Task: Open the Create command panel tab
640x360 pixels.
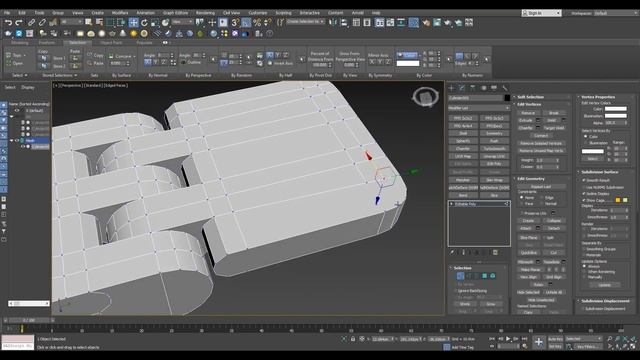Action: [451, 88]
